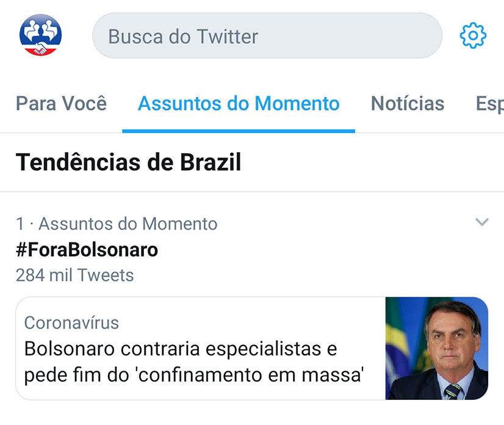The height and width of the screenshot is (425, 504).
Task: Click the handshake emblem on the avatar
Action: [40, 49]
